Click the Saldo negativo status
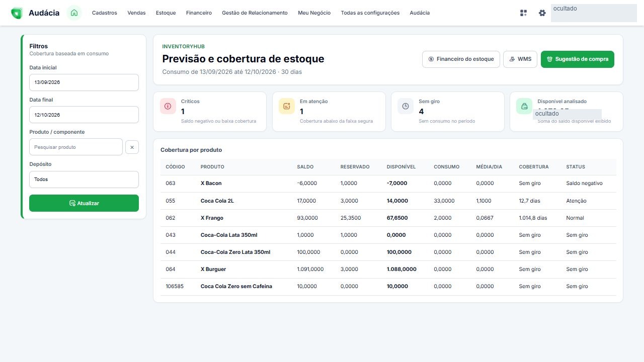The image size is (644, 362). pos(584,184)
